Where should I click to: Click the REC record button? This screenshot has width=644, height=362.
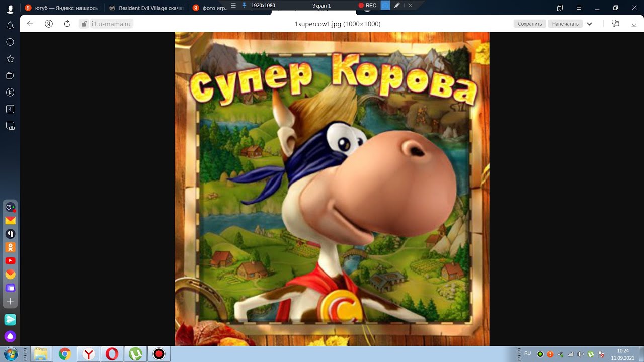(x=367, y=5)
